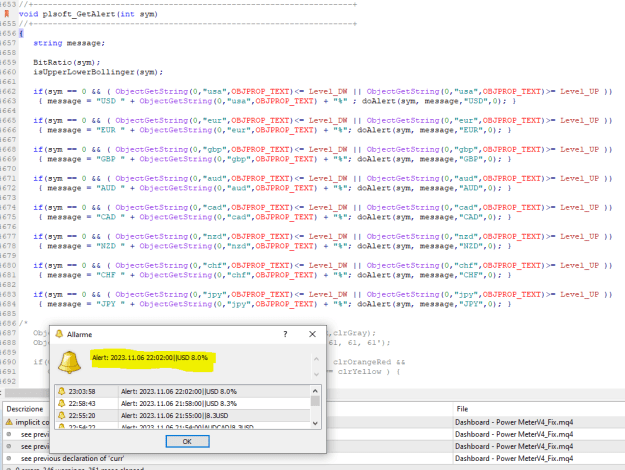625x470 pixels.
Task: Click the 'clrOrangeRed &&' commented code
Action: click(369, 362)
